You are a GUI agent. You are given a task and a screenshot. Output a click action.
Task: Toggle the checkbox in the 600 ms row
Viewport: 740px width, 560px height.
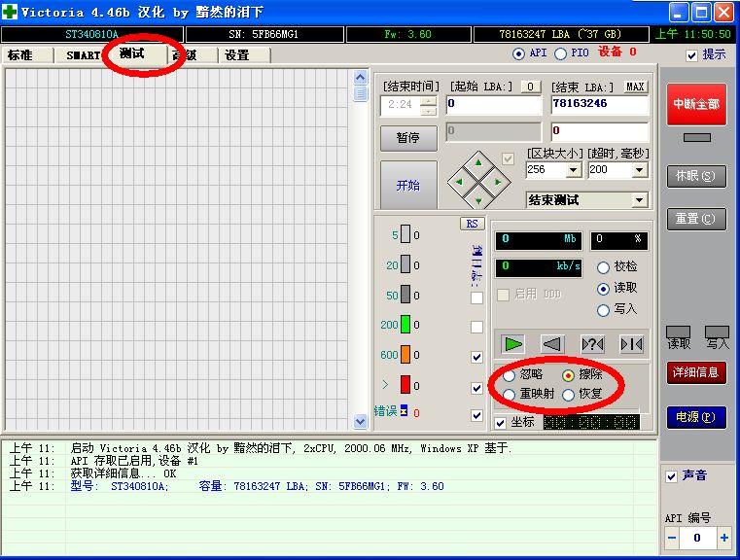476,357
